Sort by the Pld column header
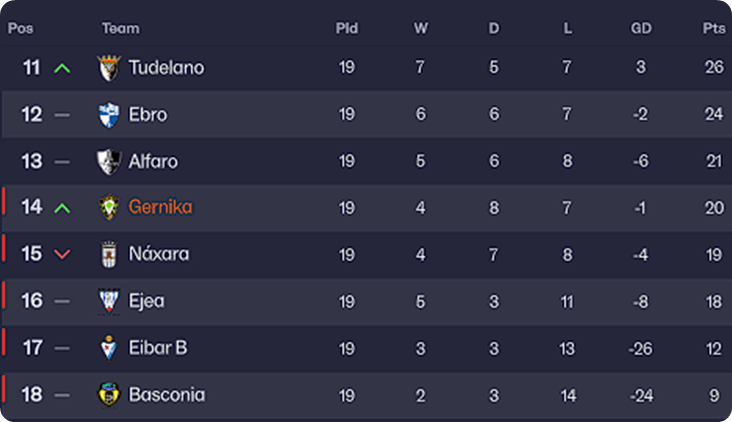The image size is (732, 422). click(x=346, y=28)
